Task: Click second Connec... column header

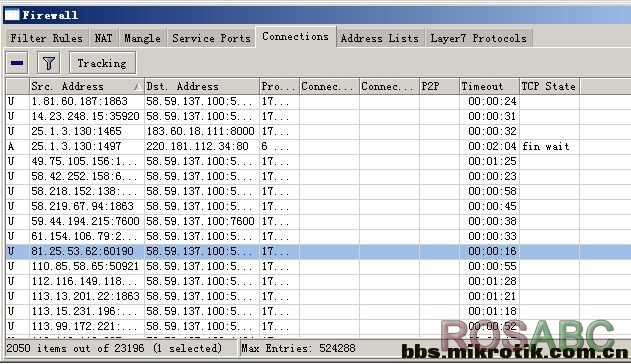Action: [x=389, y=86]
